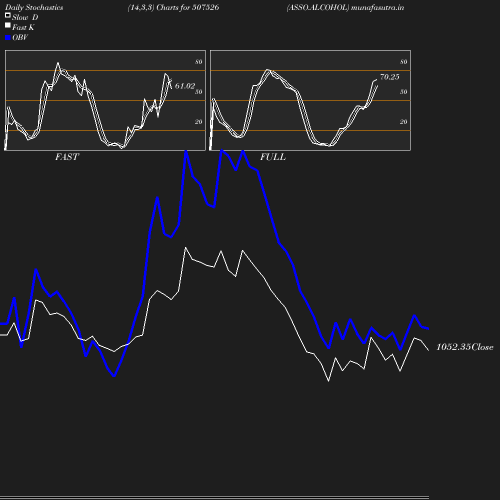Click the 20 axis label in FAST chart
This screenshot has height=500, width=500.
199,122
